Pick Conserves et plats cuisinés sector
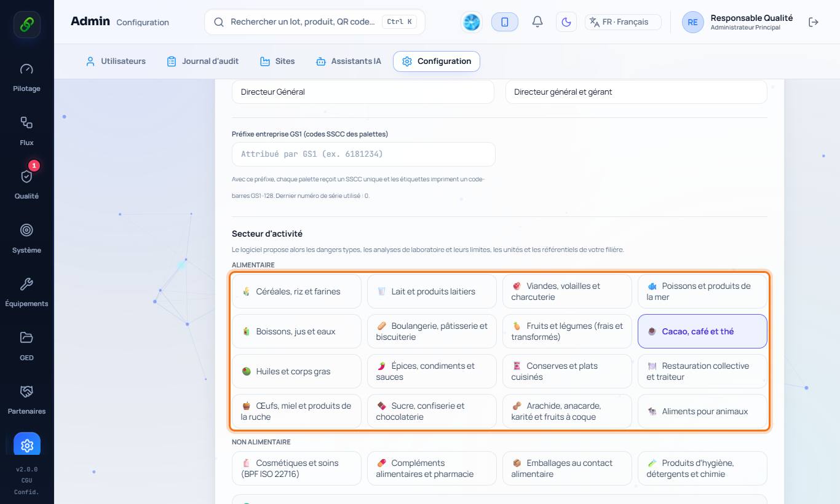 point(567,371)
